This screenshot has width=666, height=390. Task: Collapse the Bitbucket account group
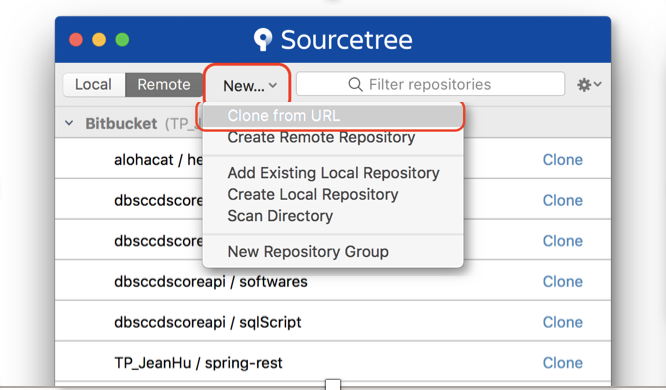tap(69, 123)
